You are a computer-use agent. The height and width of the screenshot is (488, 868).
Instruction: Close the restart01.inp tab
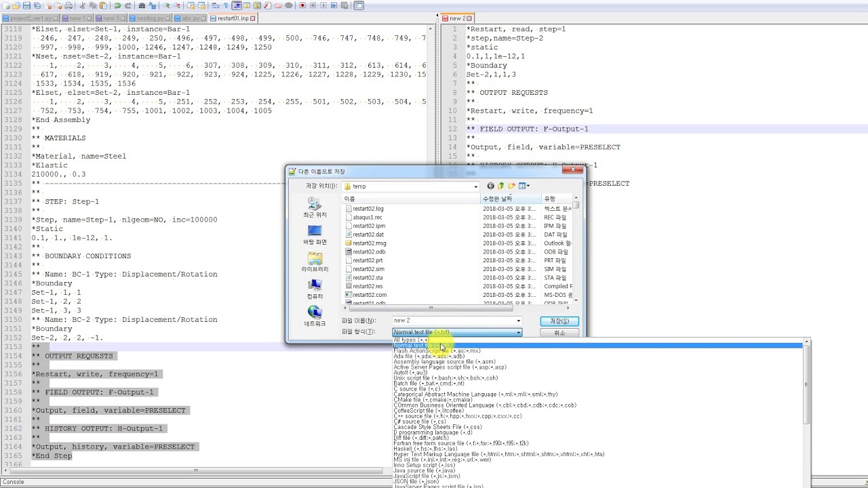click(x=253, y=18)
